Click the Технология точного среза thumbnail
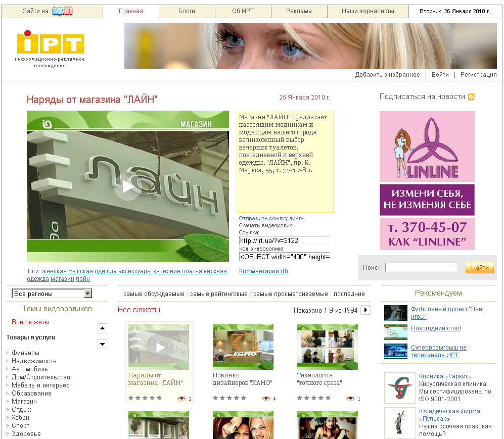The image size is (504, 439). (x=327, y=347)
